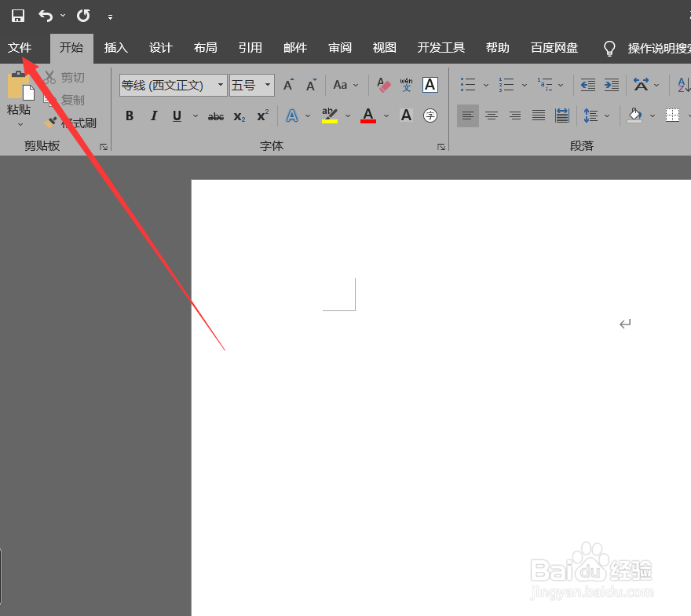This screenshot has width=691, height=616.
Task: Open the 开发工具 tab
Action: [441, 48]
